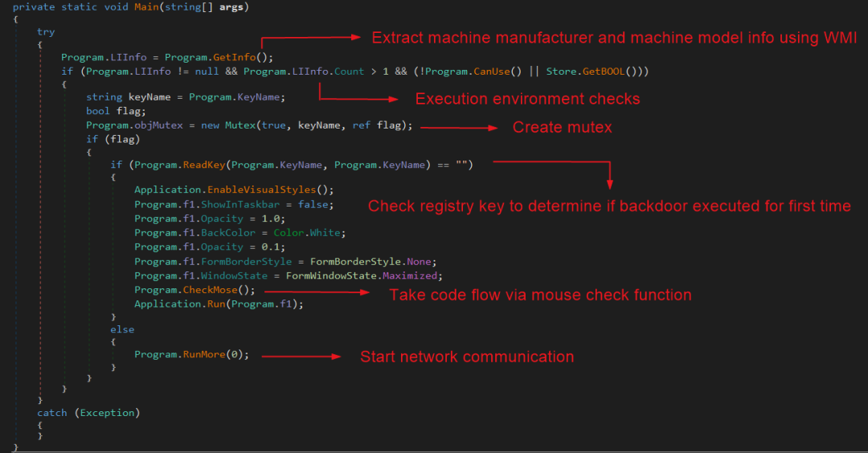Open the GetInfo method call
The image size is (868, 453).
(x=233, y=57)
